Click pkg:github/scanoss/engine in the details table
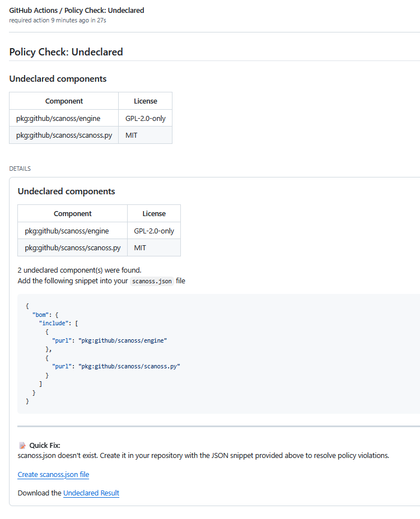This screenshot has height=519, width=420. (67, 231)
